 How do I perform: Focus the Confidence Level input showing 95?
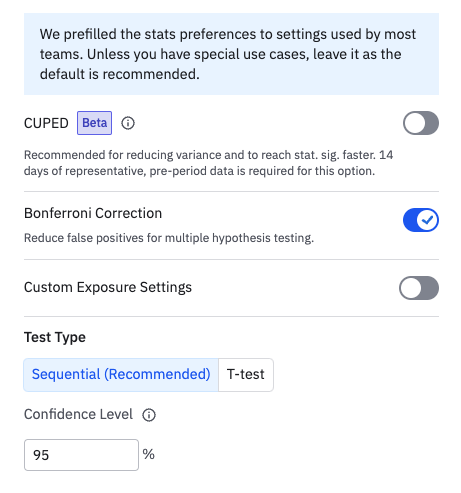pyautogui.click(x=81, y=455)
